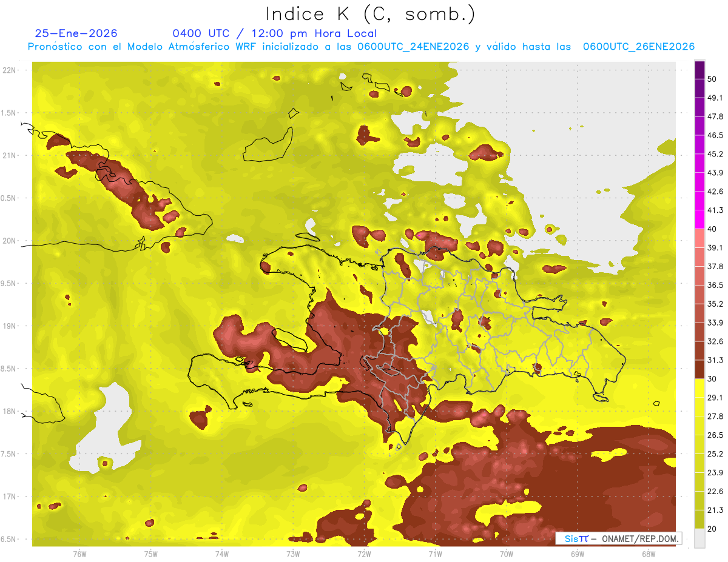Click the legend value "22.6"
The height and width of the screenshot is (562, 728).
[x=716, y=491]
